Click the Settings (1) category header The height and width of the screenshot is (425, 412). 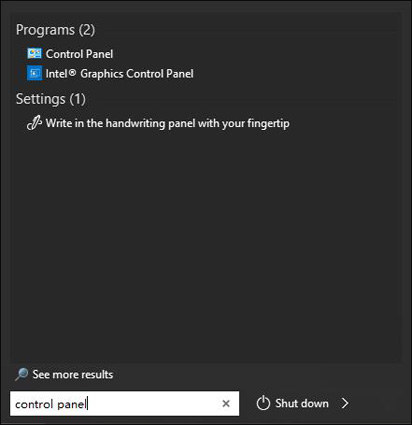pos(51,99)
